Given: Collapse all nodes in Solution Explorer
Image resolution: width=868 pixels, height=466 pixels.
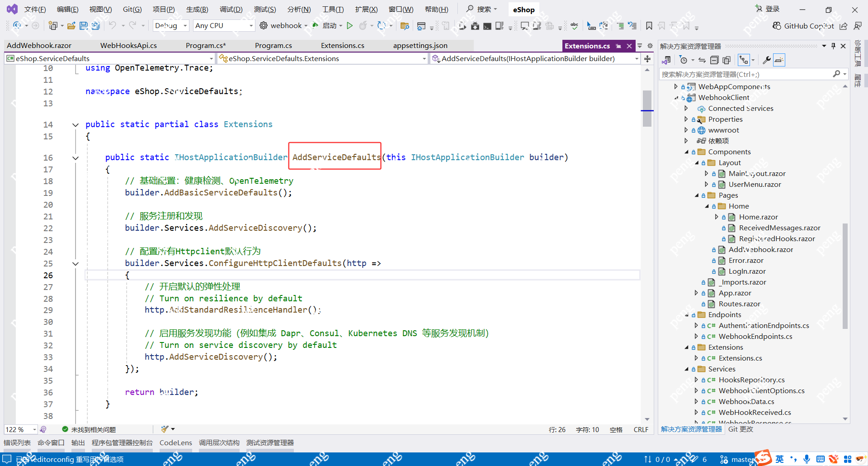Looking at the screenshot, I should click(714, 60).
